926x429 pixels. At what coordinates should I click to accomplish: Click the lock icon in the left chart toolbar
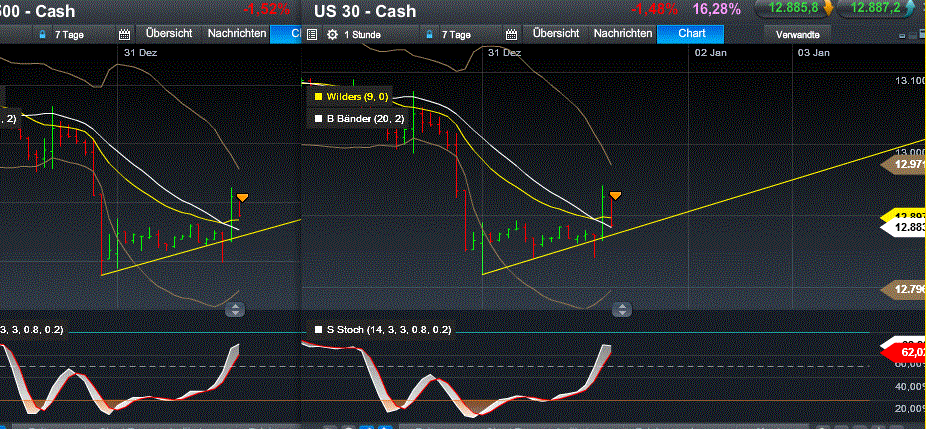coord(42,34)
